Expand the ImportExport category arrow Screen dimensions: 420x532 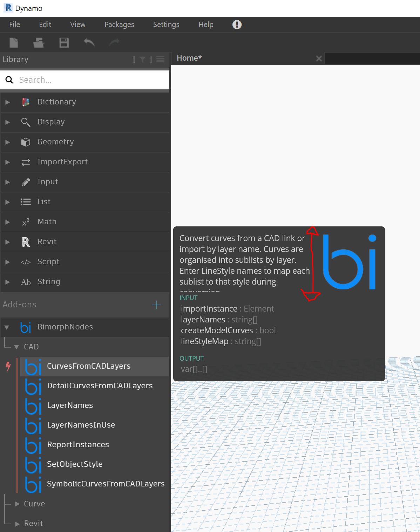7,162
